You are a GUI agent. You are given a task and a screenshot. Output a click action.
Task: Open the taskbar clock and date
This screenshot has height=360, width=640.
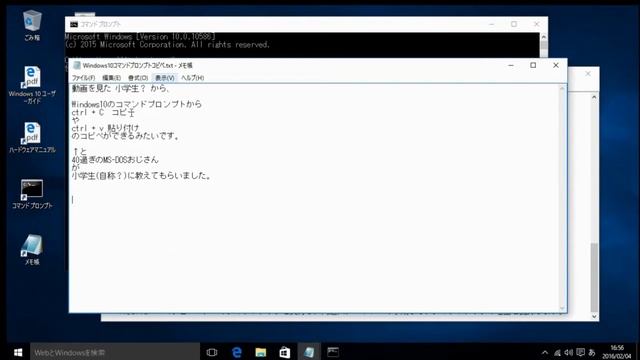[x=617, y=352]
